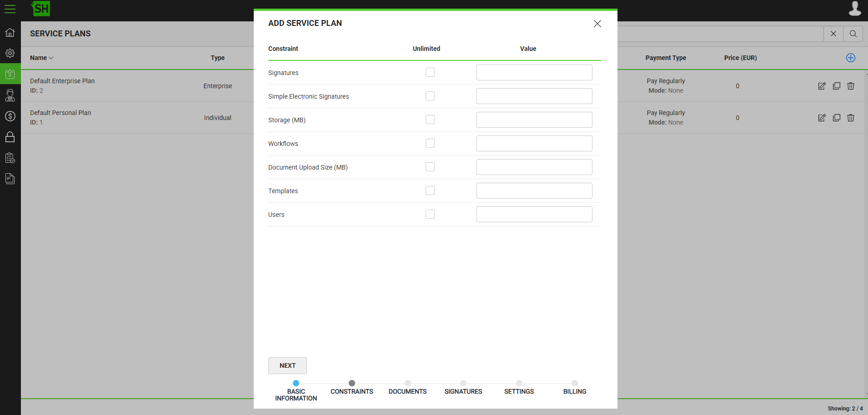Go to Billing step
The image size is (868, 415).
[x=575, y=388]
